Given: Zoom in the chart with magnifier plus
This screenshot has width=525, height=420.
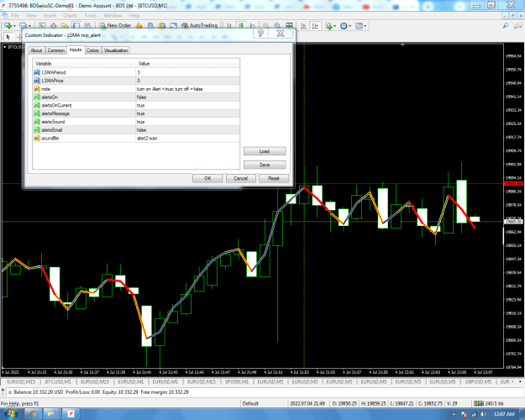Looking at the screenshot, I should point(265,25).
